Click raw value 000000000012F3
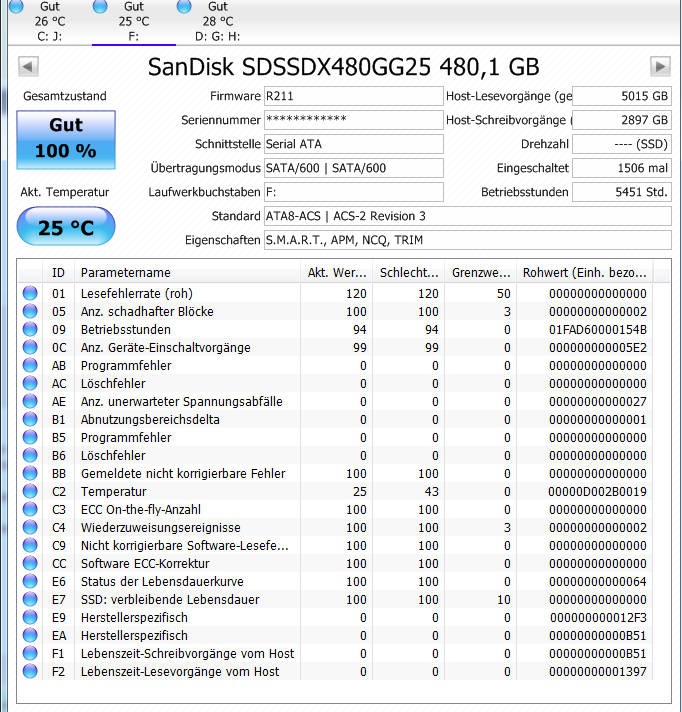This screenshot has height=712, width=682. click(x=598, y=618)
